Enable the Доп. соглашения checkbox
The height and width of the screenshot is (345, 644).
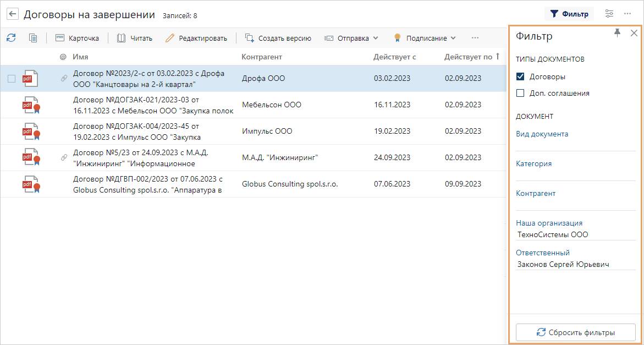coord(520,94)
